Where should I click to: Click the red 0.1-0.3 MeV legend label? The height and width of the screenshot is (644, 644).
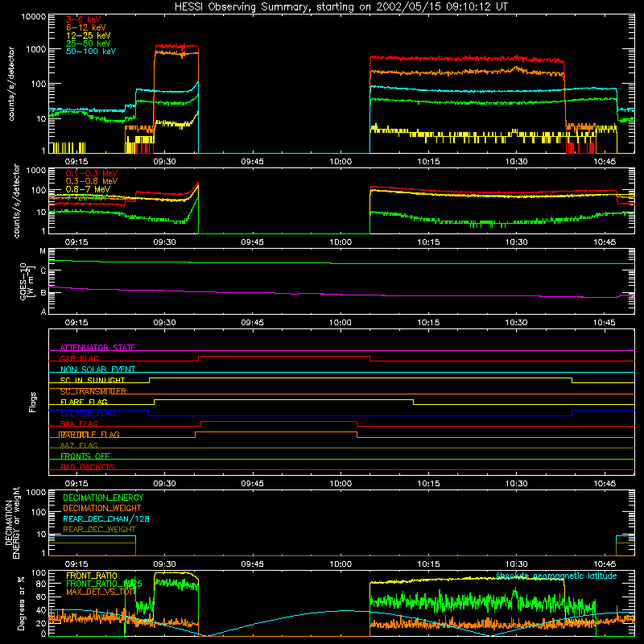(92, 173)
